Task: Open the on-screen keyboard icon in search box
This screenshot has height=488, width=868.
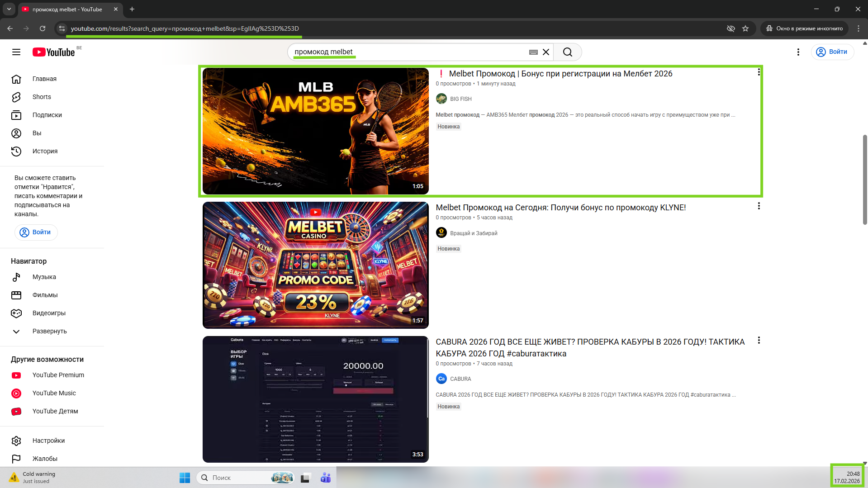Action: pos(533,52)
